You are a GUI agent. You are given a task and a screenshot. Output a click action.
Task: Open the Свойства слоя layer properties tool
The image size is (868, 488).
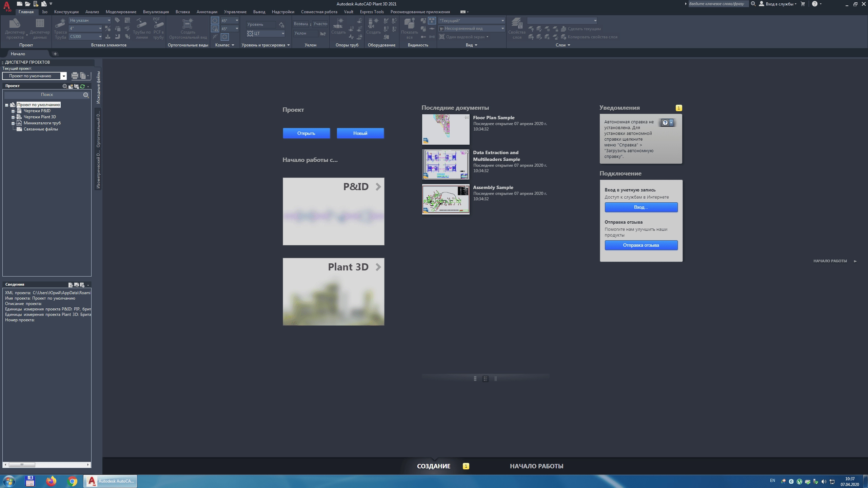coord(517,28)
